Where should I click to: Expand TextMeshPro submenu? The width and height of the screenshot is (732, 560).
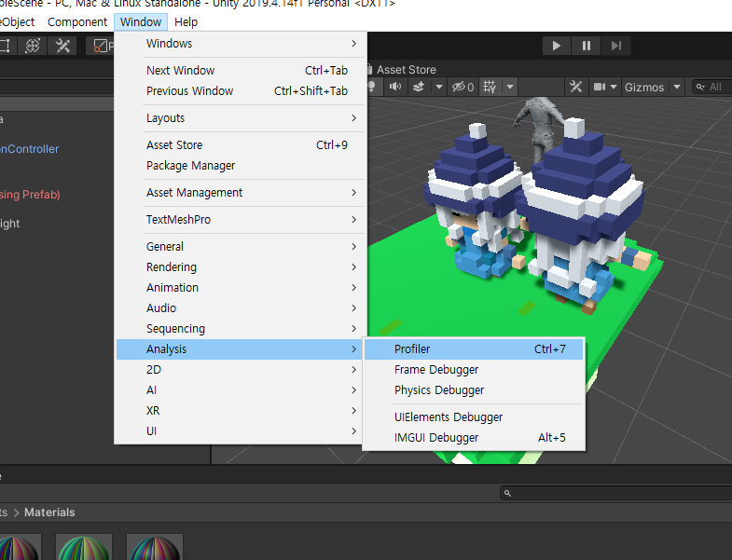[x=241, y=220]
